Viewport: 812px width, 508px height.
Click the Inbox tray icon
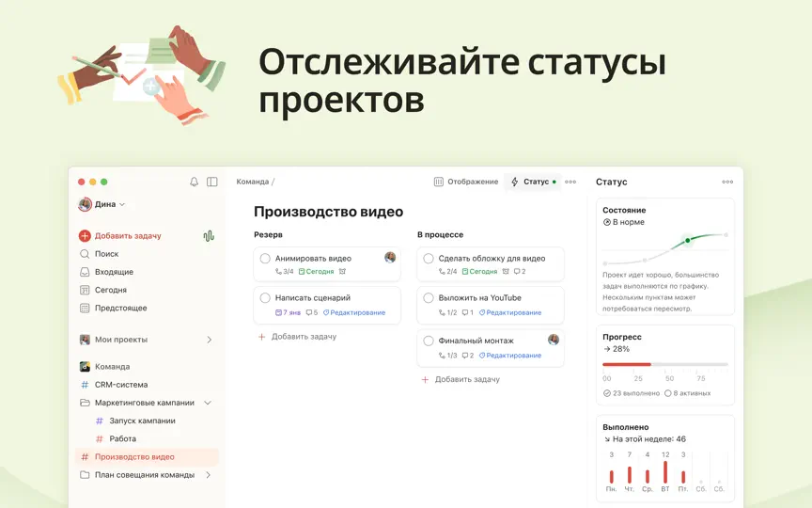tap(85, 272)
